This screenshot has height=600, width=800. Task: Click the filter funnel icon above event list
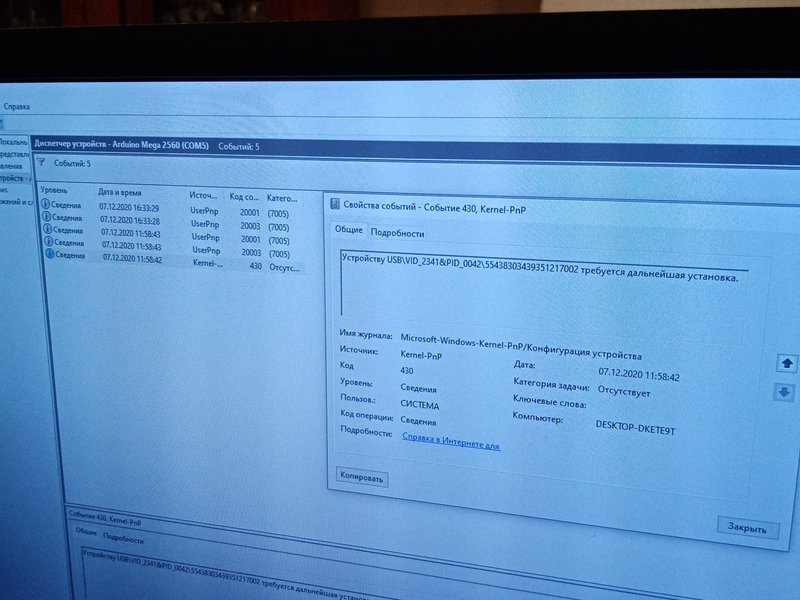point(42,162)
